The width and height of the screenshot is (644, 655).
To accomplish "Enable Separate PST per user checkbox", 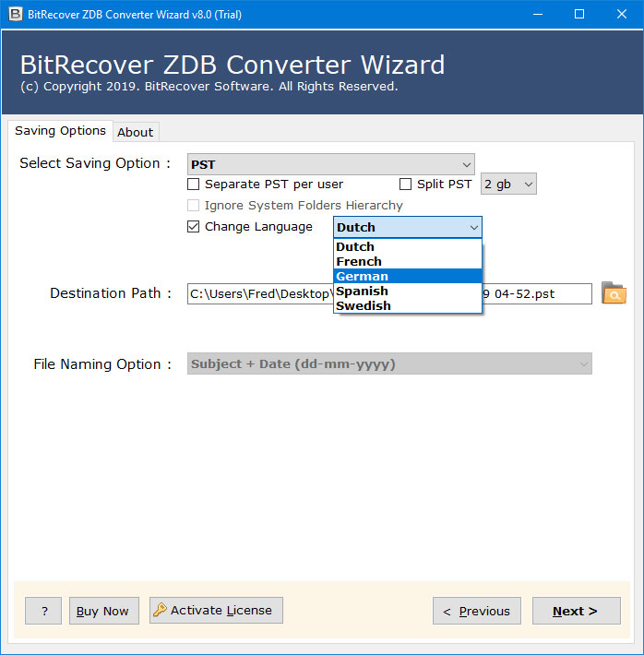I will [193, 185].
